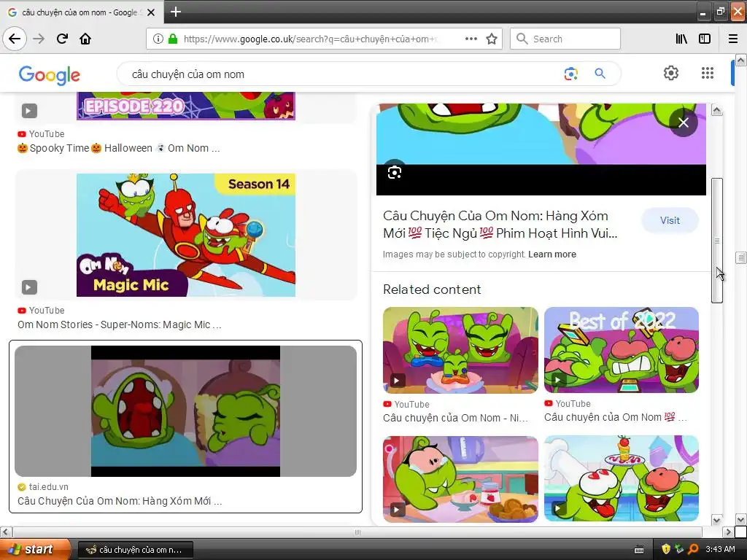Open the Firefox hamburger menu
This screenshot has width=747, height=560.
pos(733,39)
